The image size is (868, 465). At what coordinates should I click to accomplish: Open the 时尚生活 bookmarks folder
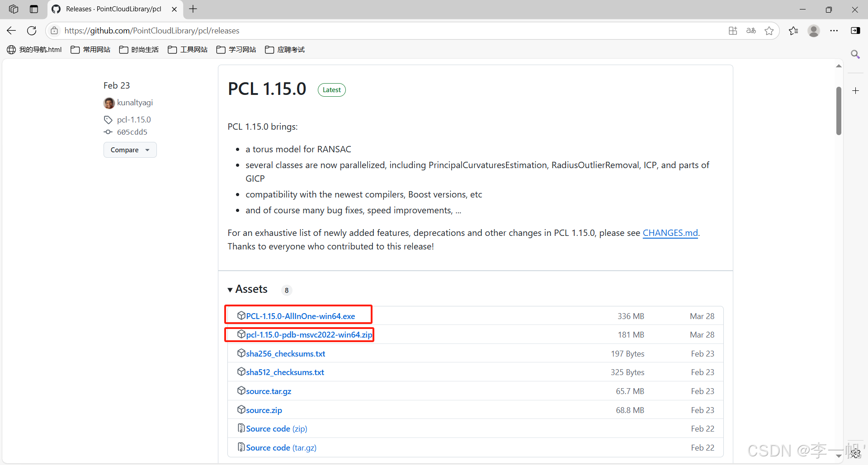point(139,50)
